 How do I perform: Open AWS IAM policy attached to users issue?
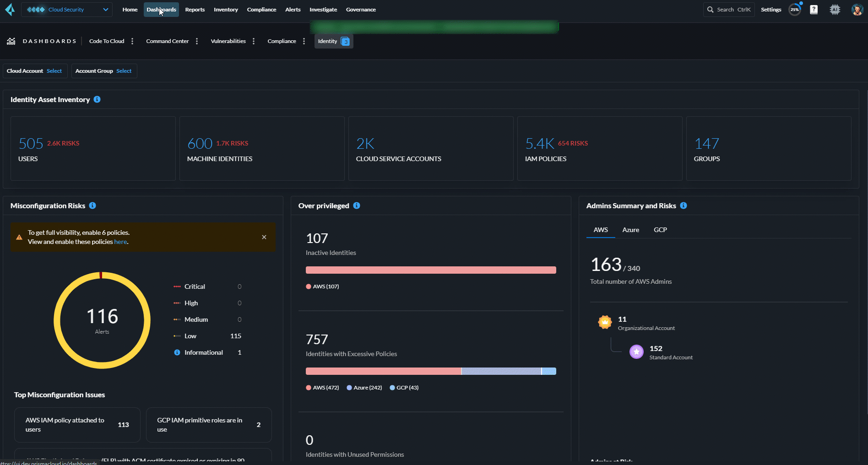pyautogui.click(x=77, y=425)
